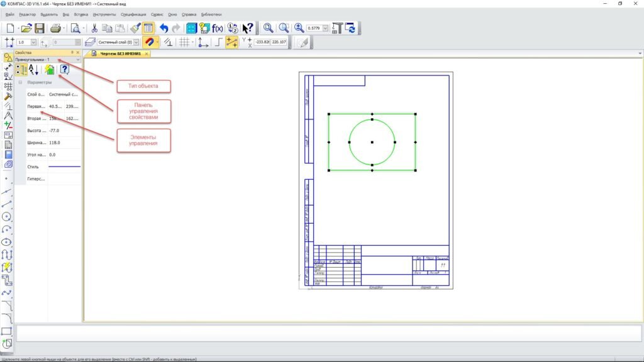Viewport: 644px width, 362px height.
Task: Open the zoom scale dropdown
Action: pyautogui.click(x=325, y=28)
